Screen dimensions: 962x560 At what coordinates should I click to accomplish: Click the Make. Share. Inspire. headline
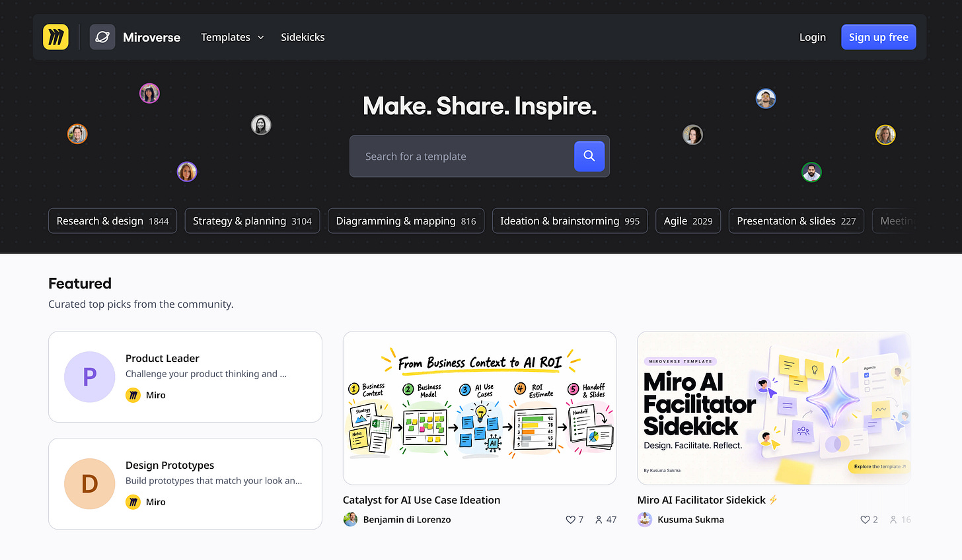click(480, 106)
